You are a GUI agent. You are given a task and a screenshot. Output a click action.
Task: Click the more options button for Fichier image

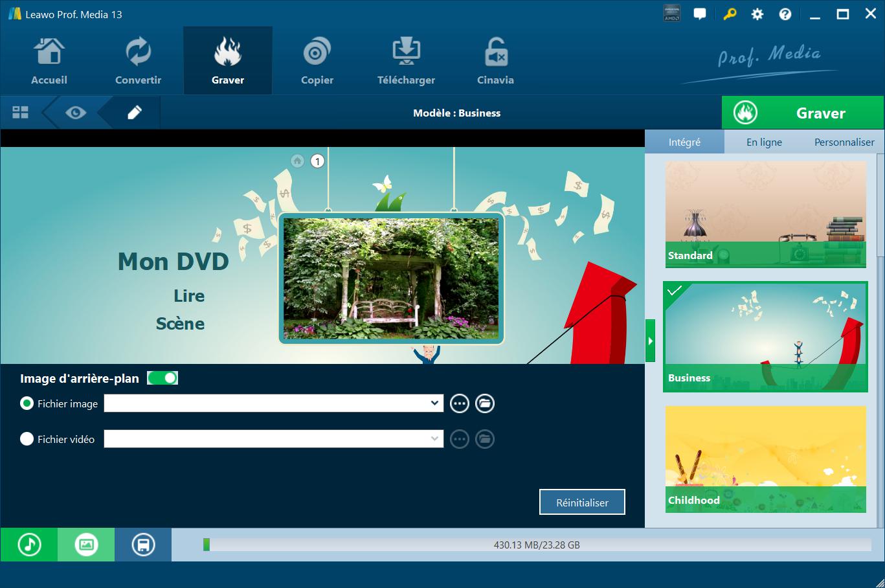[459, 403]
